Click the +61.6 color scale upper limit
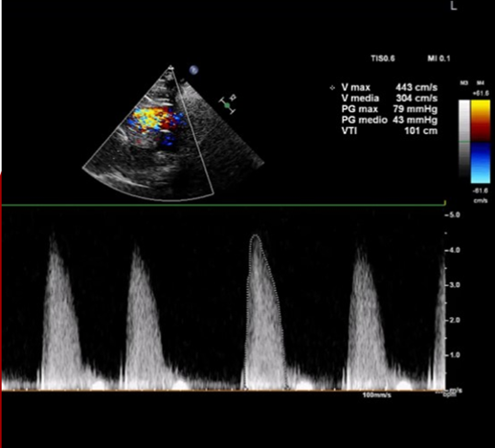The image size is (495, 448). point(481,94)
